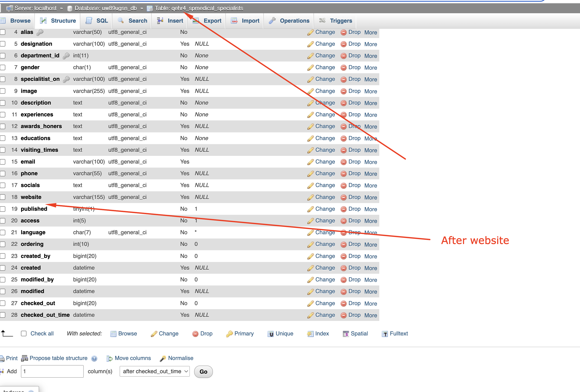Open More menu for phone column
The image size is (580, 392).
click(370, 174)
